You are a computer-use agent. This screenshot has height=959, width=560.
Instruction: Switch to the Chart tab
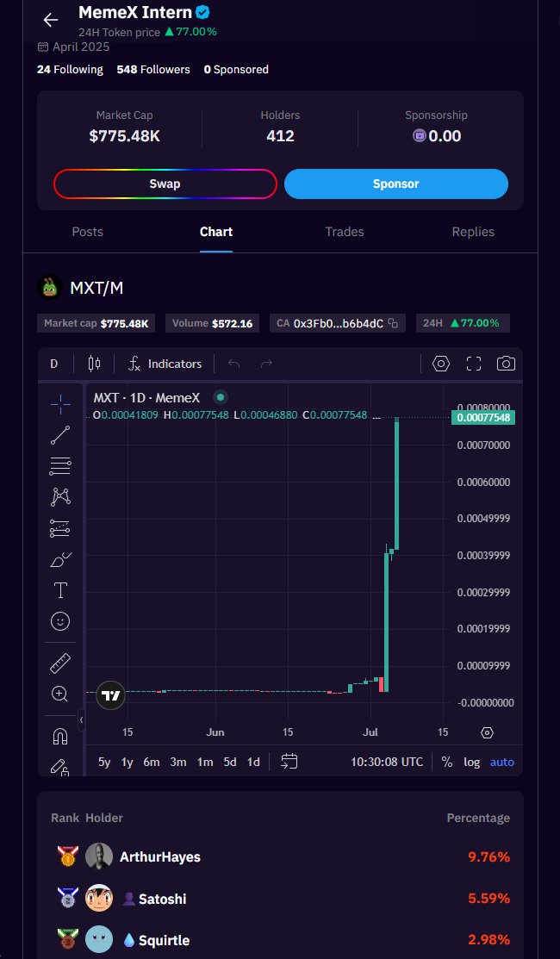215,232
